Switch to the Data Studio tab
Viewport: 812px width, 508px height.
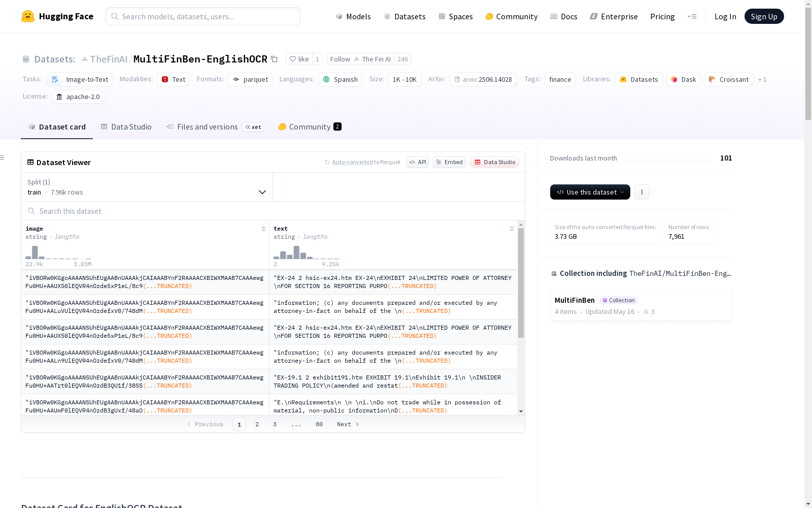(126, 127)
